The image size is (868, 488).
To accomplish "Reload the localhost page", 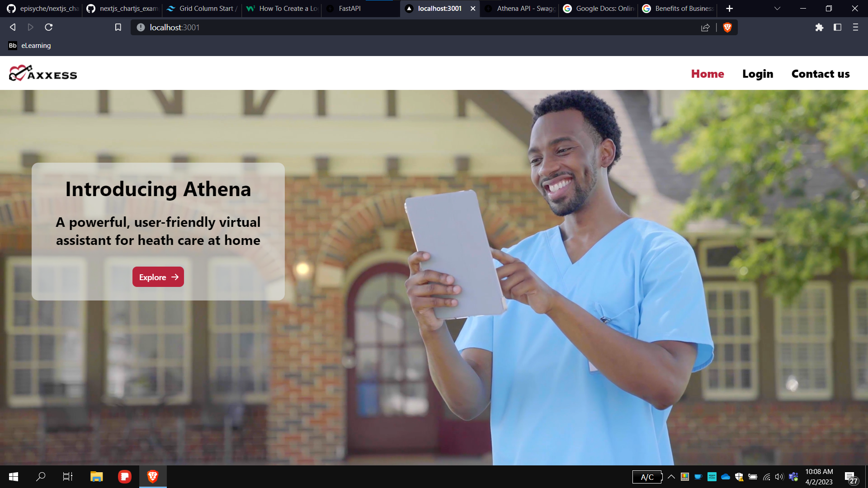I will (x=49, y=28).
